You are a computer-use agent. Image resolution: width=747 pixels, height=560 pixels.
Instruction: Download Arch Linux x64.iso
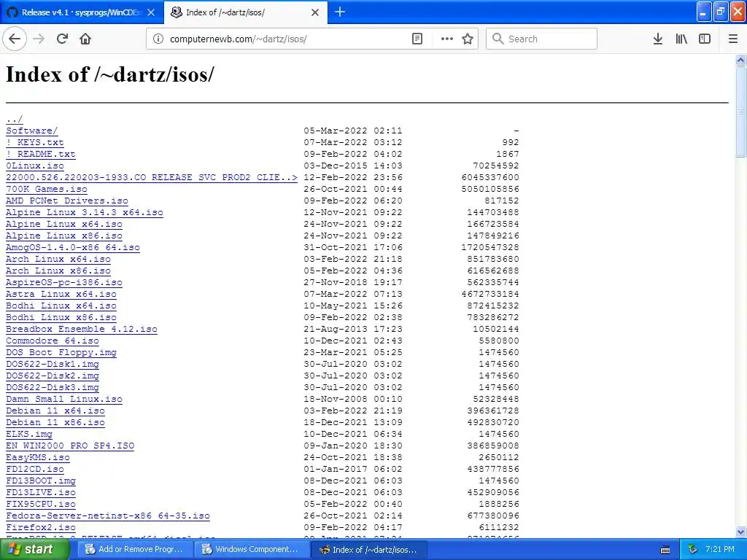point(58,259)
